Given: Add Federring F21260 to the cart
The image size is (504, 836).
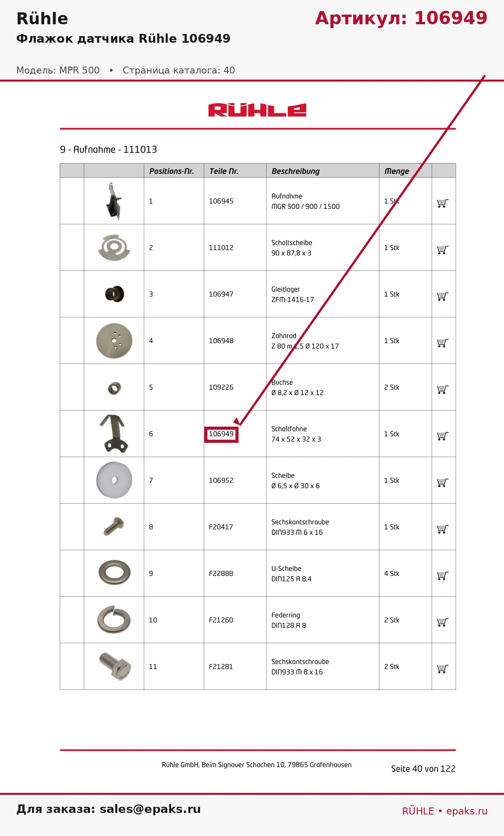Looking at the screenshot, I should point(443,622).
